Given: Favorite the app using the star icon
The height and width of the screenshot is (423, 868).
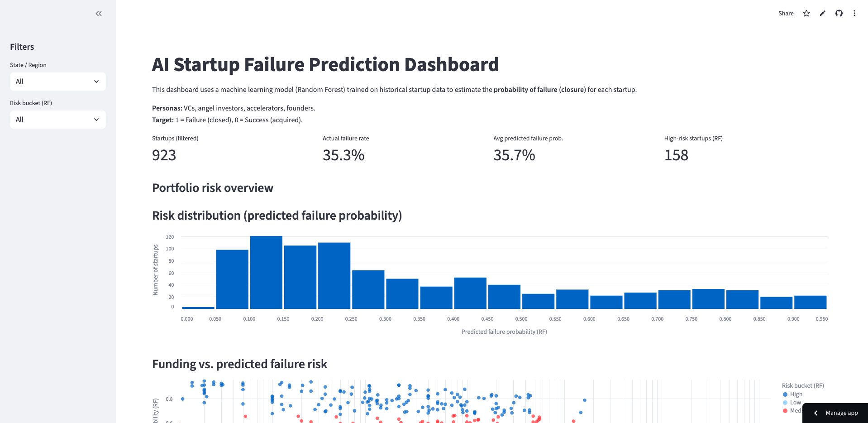Looking at the screenshot, I should pyautogui.click(x=806, y=13).
